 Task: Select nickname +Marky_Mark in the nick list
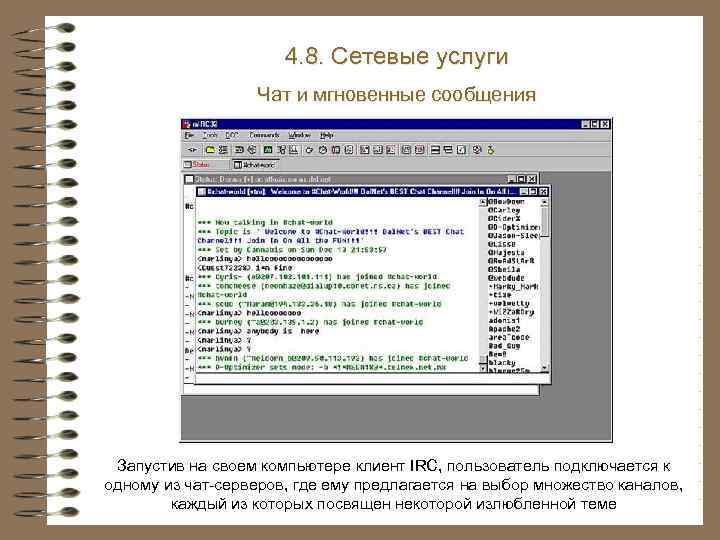click(513, 287)
